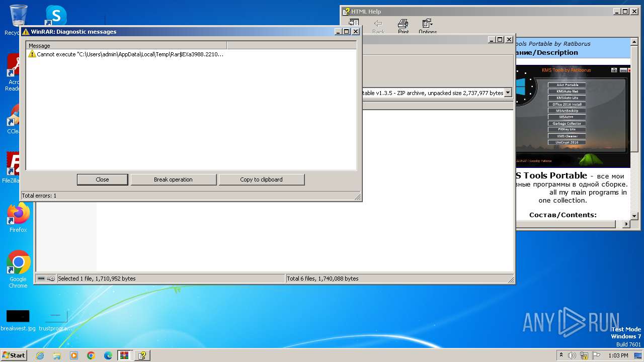Copy diagnostic messages to clipboard

[261, 179]
